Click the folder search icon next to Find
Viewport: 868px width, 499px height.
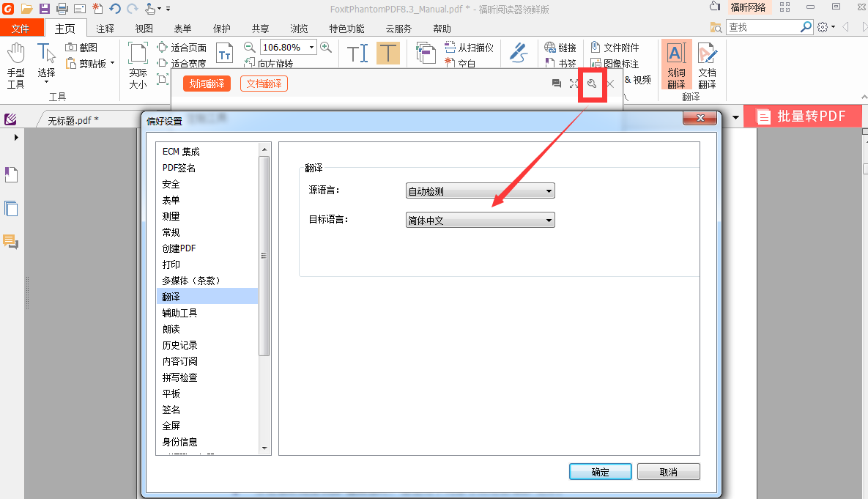716,27
